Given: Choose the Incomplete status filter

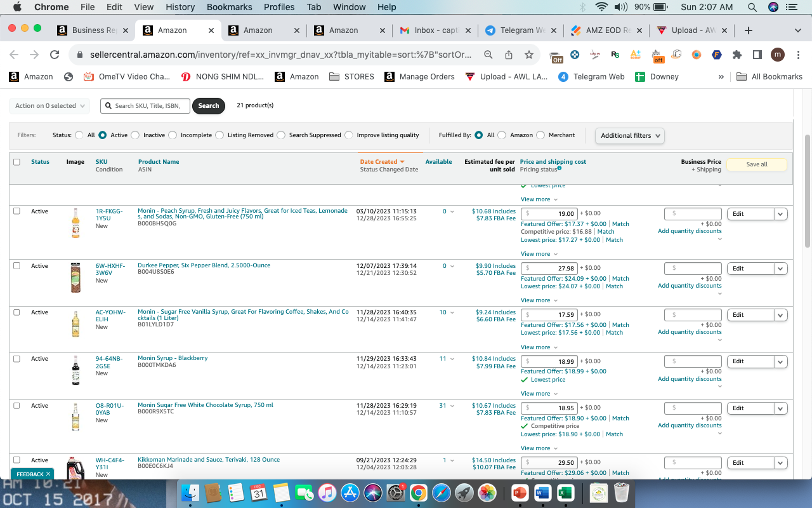Looking at the screenshot, I should [x=173, y=135].
